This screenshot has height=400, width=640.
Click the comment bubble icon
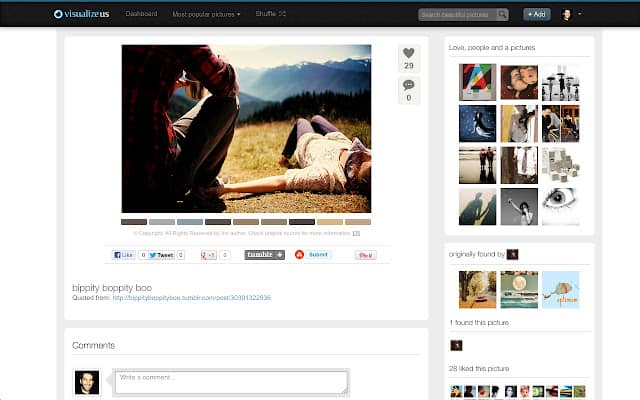[409, 91]
